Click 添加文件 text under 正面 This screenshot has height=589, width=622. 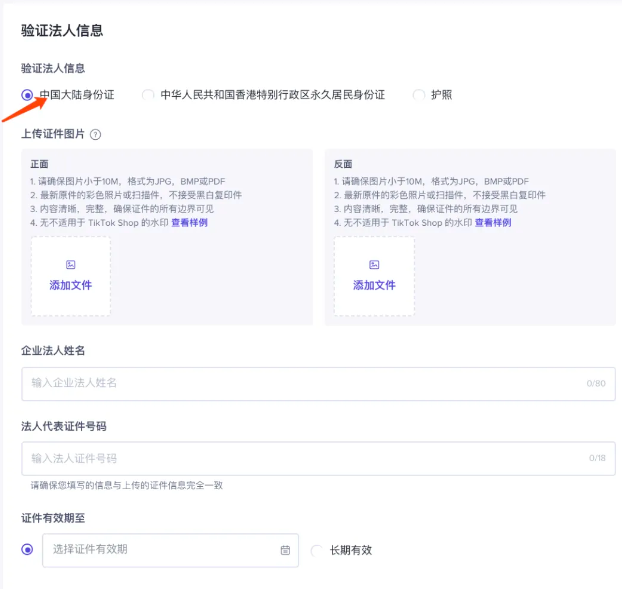pos(70,285)
